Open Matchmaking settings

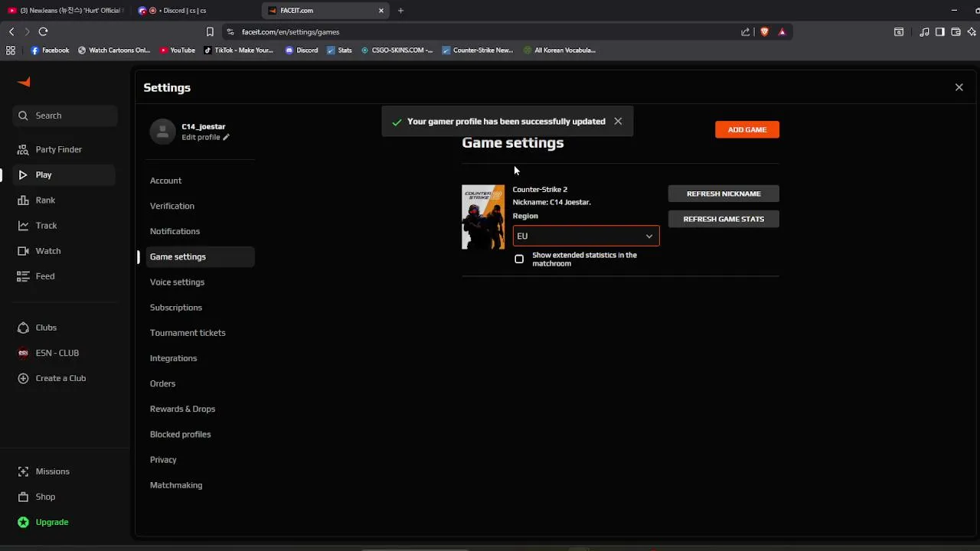[176, 484]
